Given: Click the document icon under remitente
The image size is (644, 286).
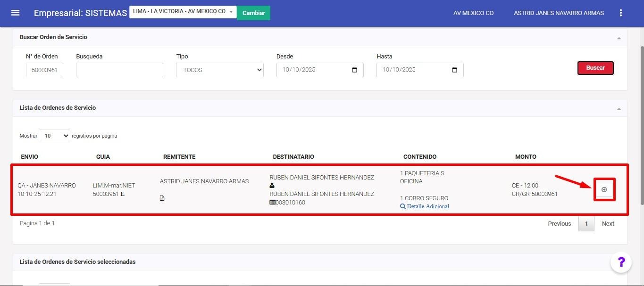Looking at the screenshot, I should coord(162,198).
